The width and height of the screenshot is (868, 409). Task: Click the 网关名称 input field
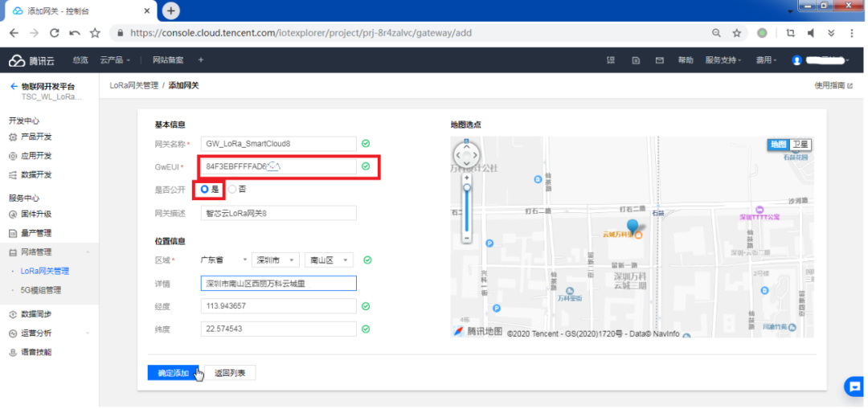coord(278,143)
